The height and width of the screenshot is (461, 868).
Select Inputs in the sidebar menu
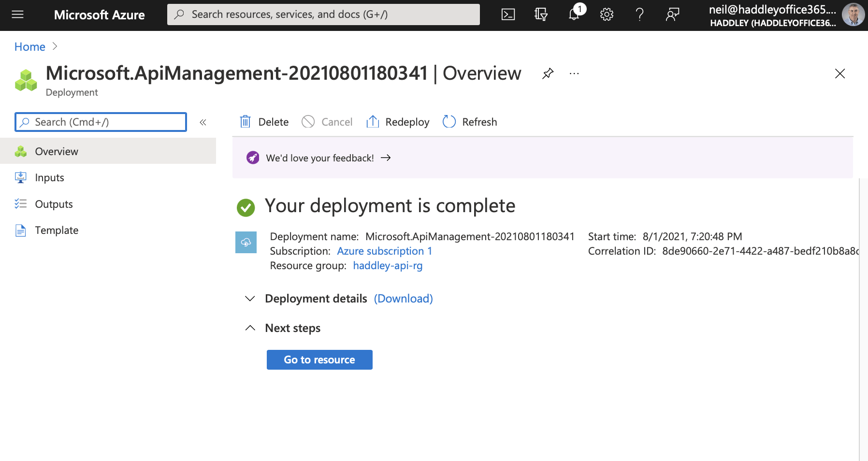point(49,178)
